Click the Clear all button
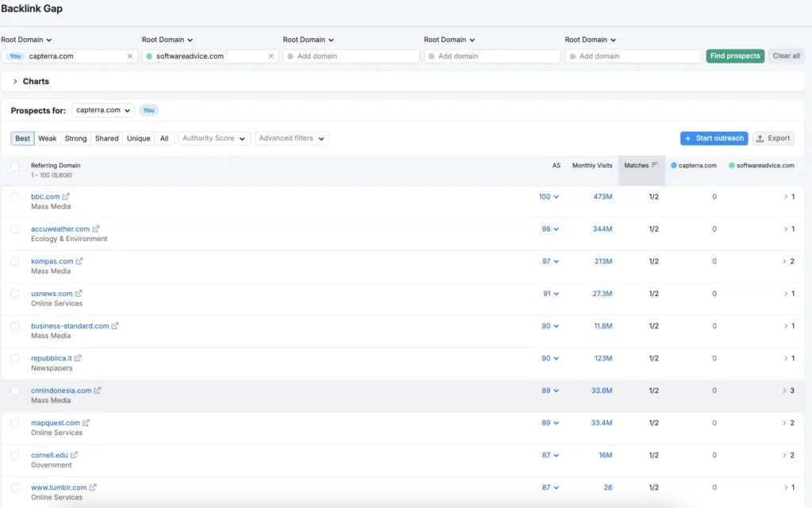The height and width of the screenshot is (508, 812). coord(786,56)
